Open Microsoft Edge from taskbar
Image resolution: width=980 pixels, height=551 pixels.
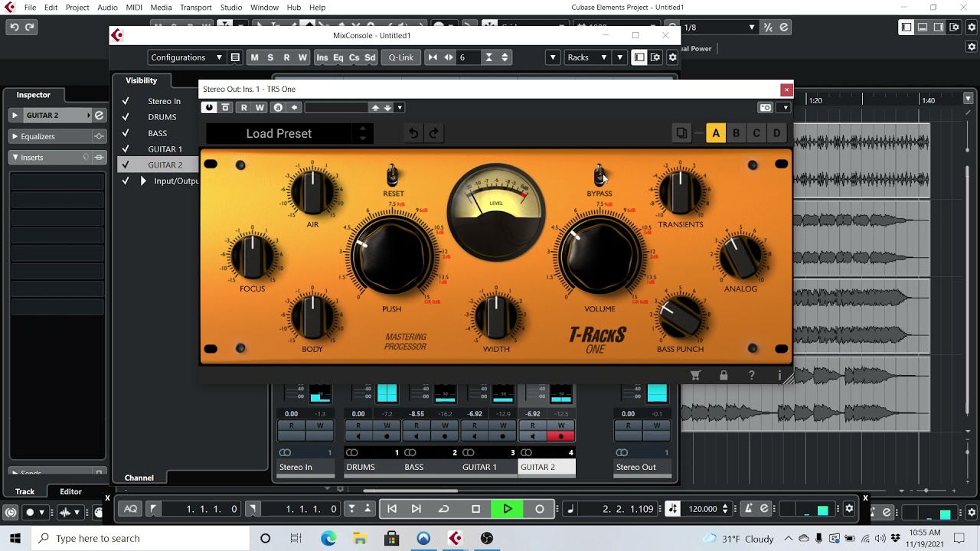click(x=328, y=539)
